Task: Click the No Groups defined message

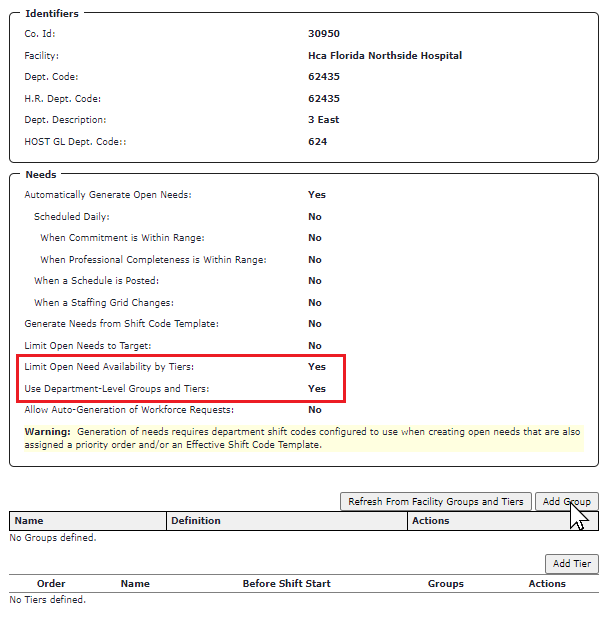Action: click(x=53, y=538)
